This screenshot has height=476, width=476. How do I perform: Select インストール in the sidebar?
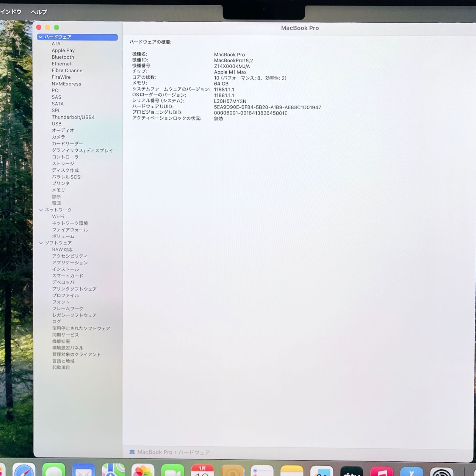[65, 269]
